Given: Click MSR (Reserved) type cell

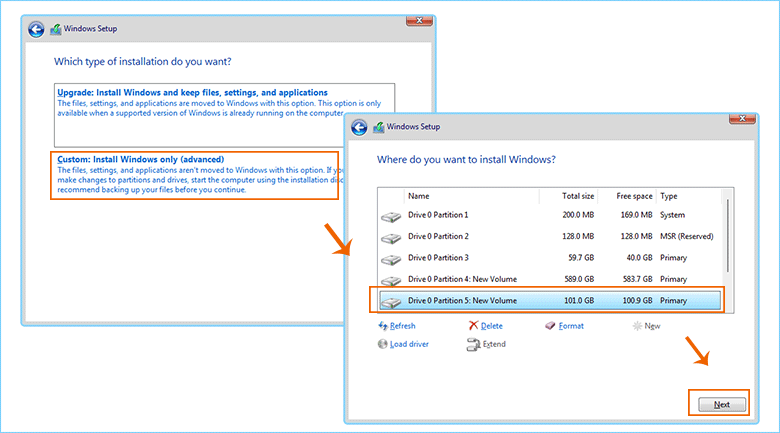Looking at the screenshot, I should click(686, 236).
